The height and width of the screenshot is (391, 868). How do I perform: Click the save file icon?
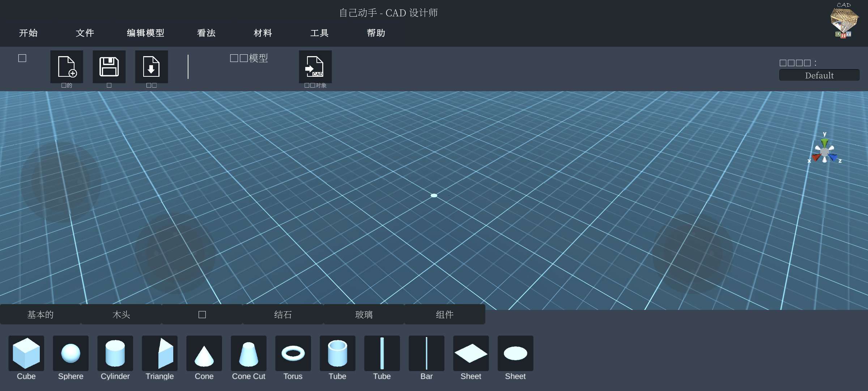(109, 67)
